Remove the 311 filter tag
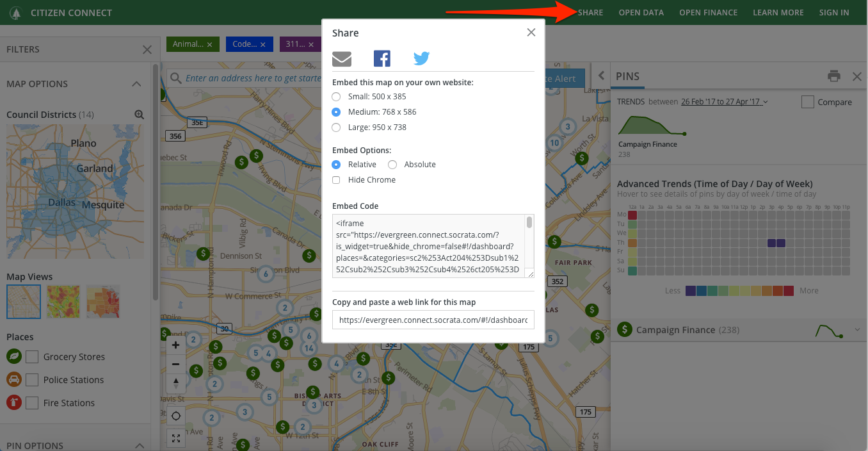This screenshot has height=451, width=868. [x=312, y=44]
